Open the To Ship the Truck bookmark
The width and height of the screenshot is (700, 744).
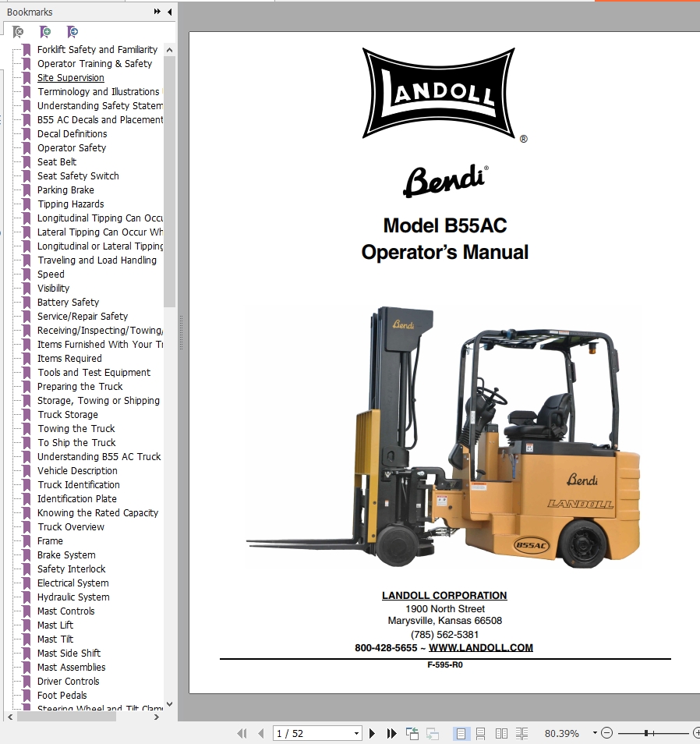(x=76, y=443)
